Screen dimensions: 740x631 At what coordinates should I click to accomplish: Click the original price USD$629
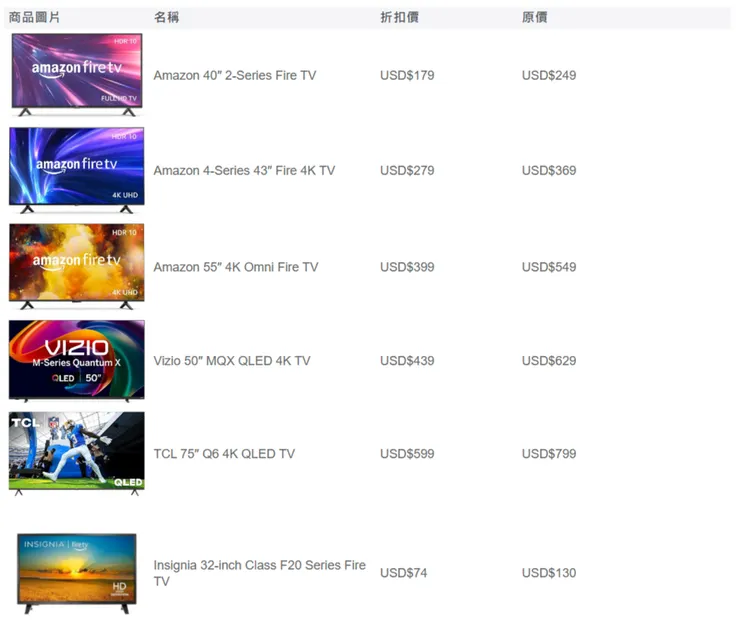pos(549,361)
